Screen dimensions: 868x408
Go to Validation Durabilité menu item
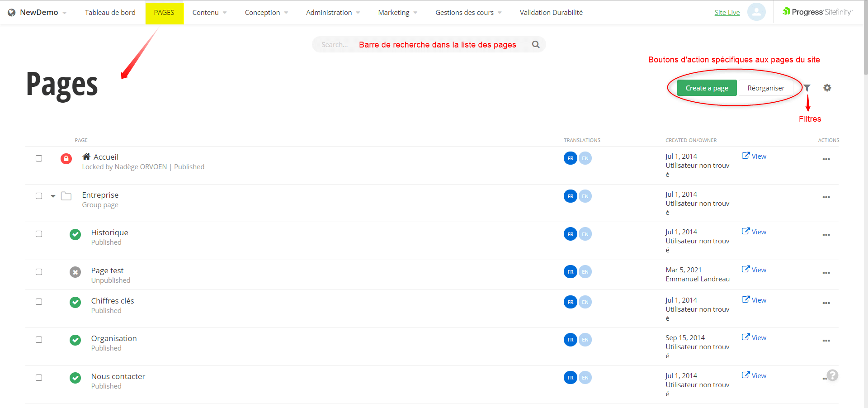[551, 13]
